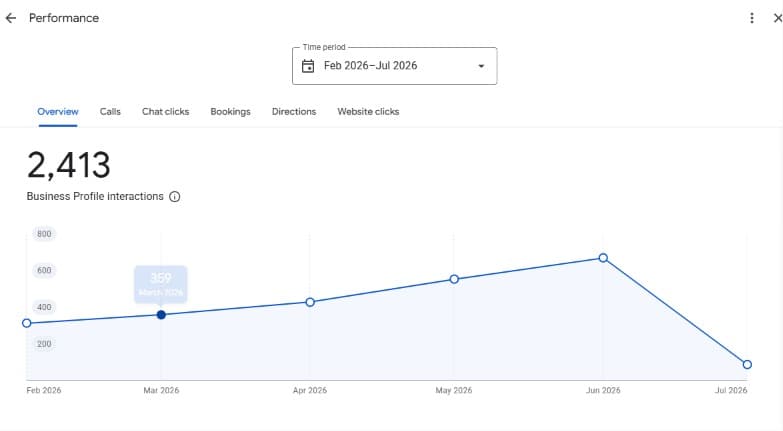The height and width of the screenshot is (431, 783).
Task: Select the highlighted Mar 2026 data point
Action: pyautogui.click(x=161, y=315)
